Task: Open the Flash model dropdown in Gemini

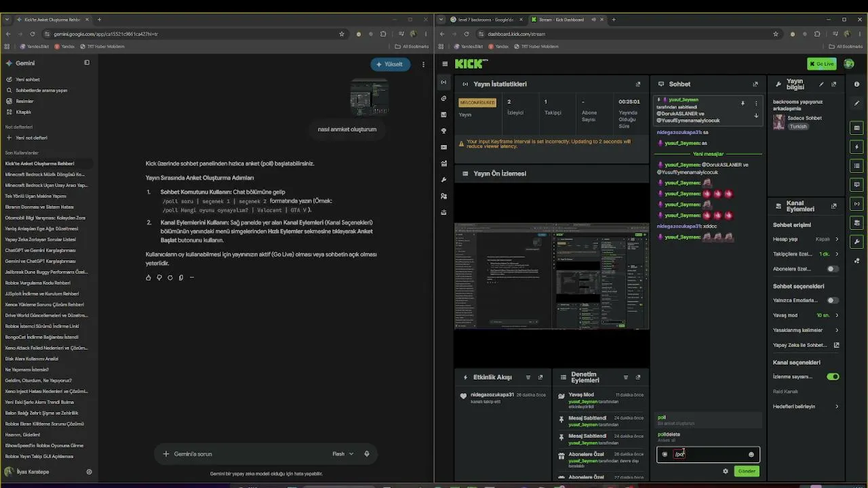Action: point(343,453)
